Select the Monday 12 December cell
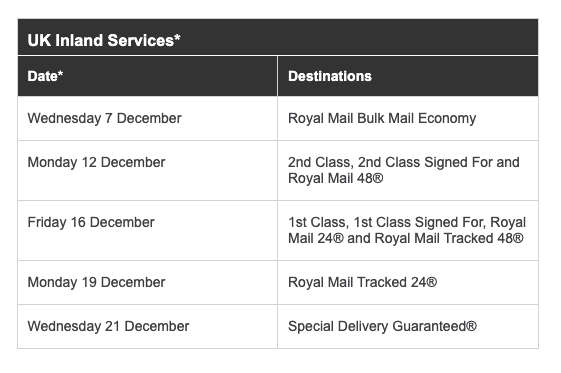 point(147,171)
